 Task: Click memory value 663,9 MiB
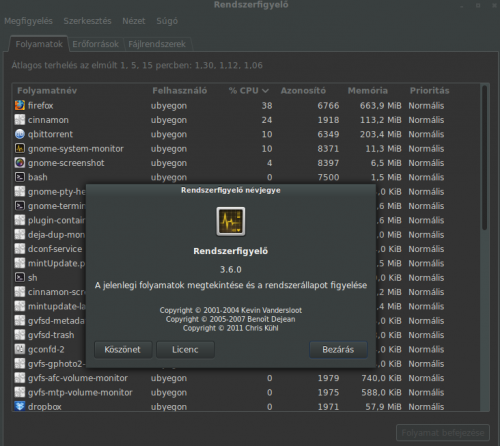381,106
